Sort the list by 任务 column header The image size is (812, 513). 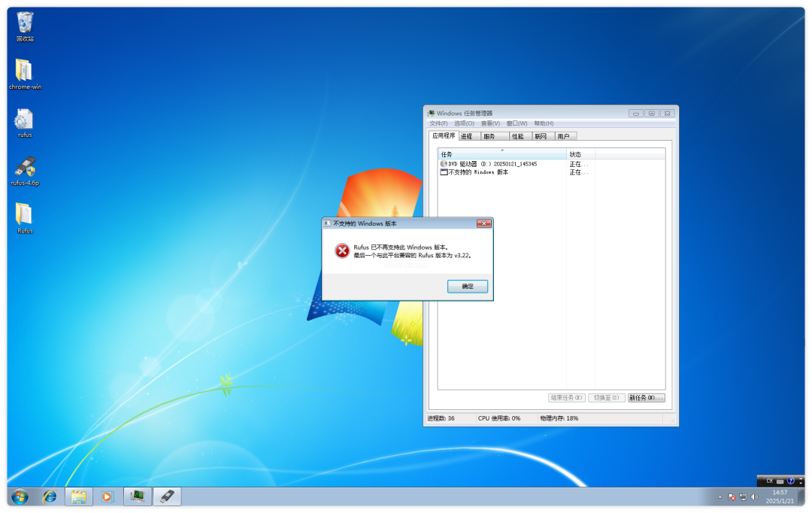[501, 154]
